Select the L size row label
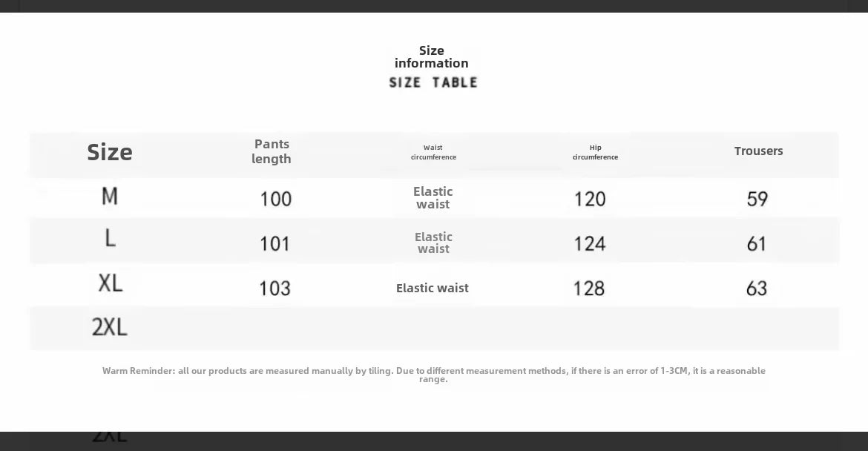 [x=110, y=238]
